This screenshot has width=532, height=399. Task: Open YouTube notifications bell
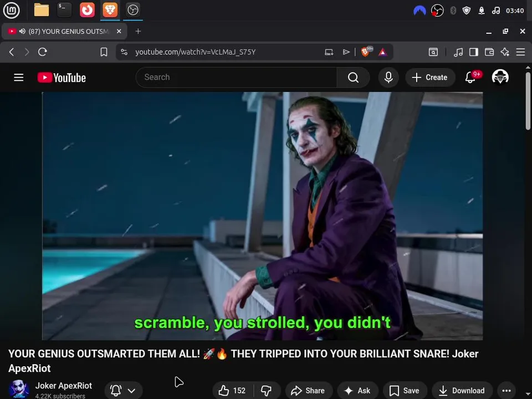[x=470, y=78]
